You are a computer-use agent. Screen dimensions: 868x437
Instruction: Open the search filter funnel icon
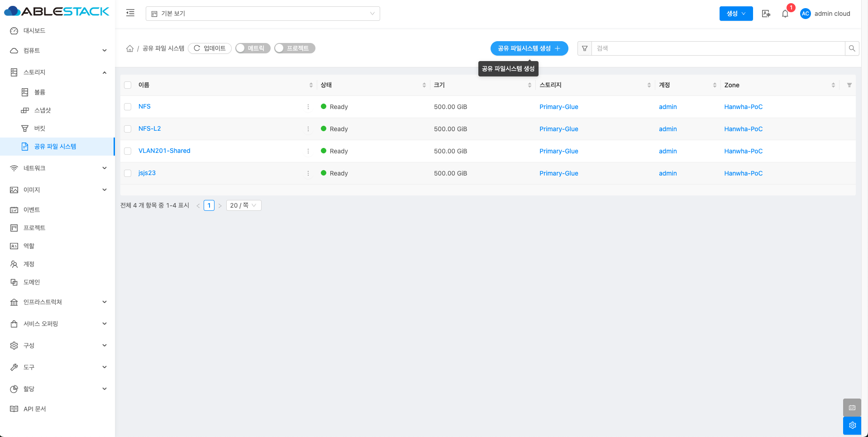(585, 48)
